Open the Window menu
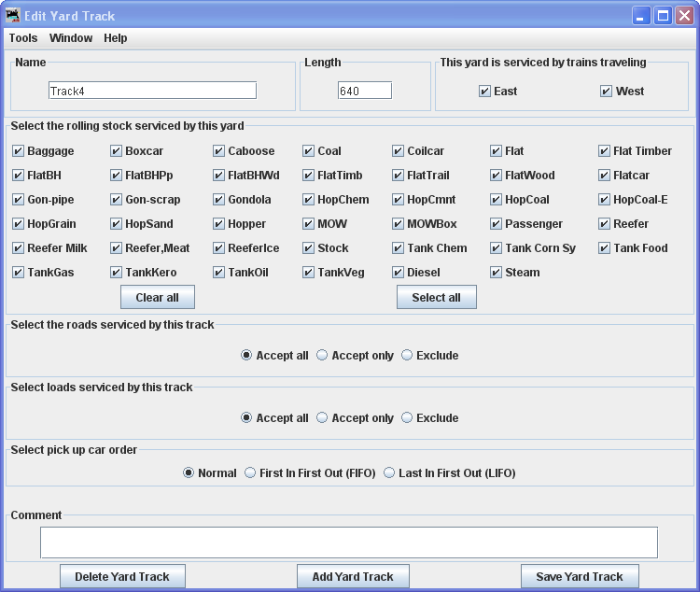700x592 pixels. [x=71, y=38]
